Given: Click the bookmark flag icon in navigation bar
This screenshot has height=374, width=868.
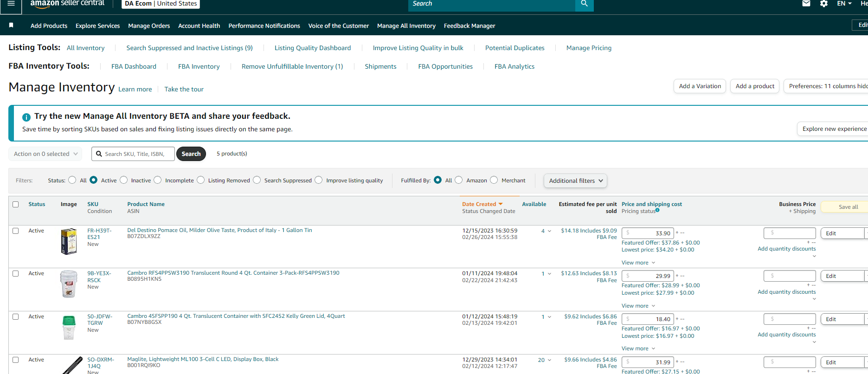Looking at the screenshot, I should coord(11,26).
